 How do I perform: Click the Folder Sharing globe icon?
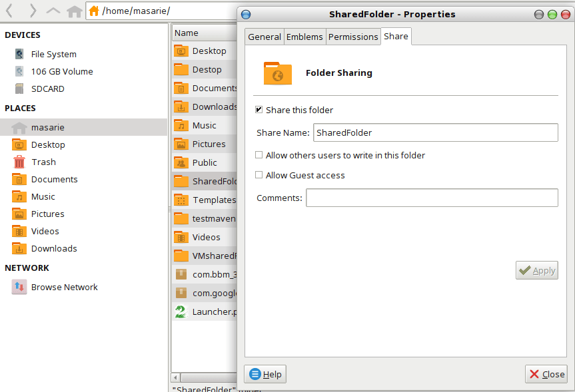click(277, 73)
